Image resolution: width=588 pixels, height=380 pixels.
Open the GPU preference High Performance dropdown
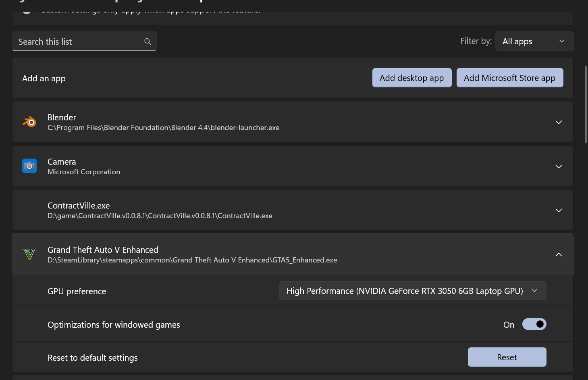(x=413, y=291)
